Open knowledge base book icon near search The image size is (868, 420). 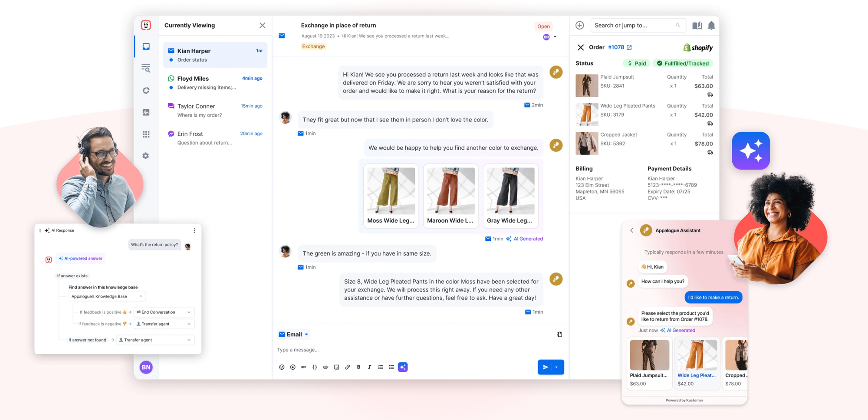(x=697, y=26)
